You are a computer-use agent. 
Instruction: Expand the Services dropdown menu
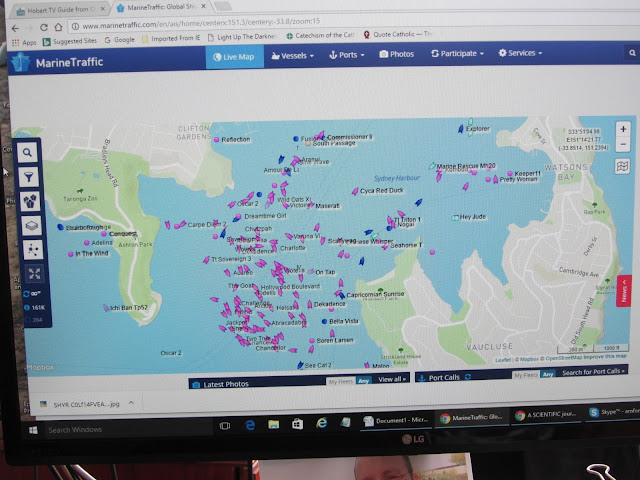click(520, 53)
